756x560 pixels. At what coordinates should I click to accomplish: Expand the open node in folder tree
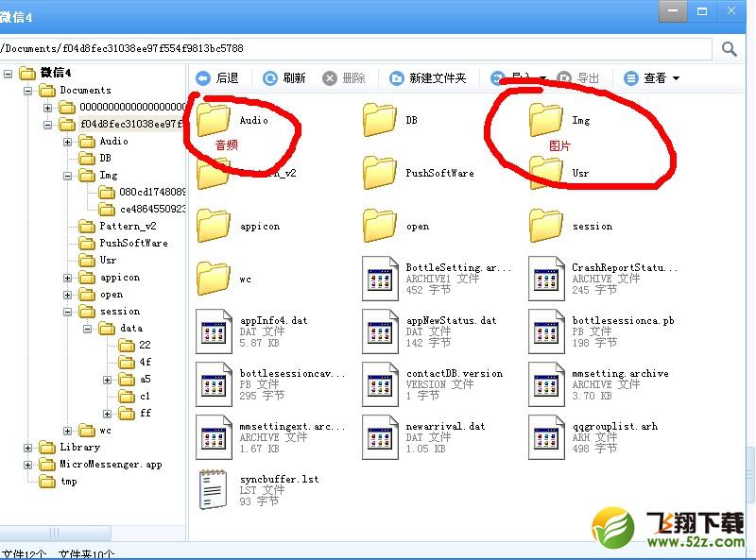(x=67, y=295)
